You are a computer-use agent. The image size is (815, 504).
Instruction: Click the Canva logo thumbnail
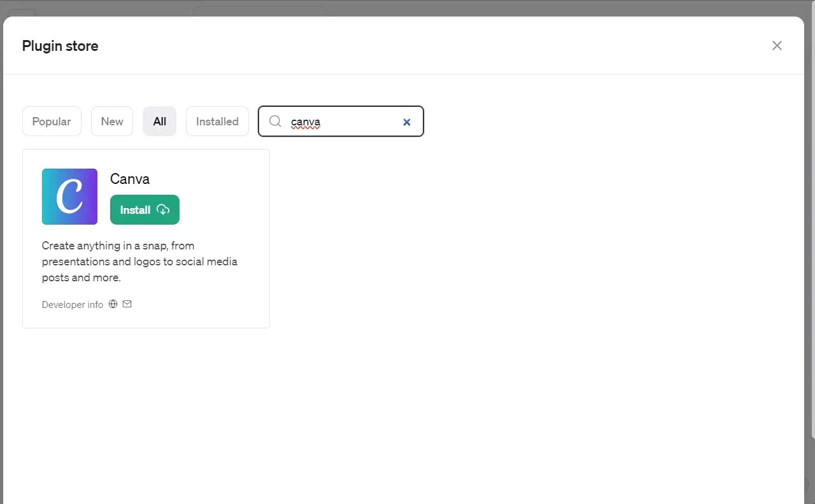click(x=69, y=197)
